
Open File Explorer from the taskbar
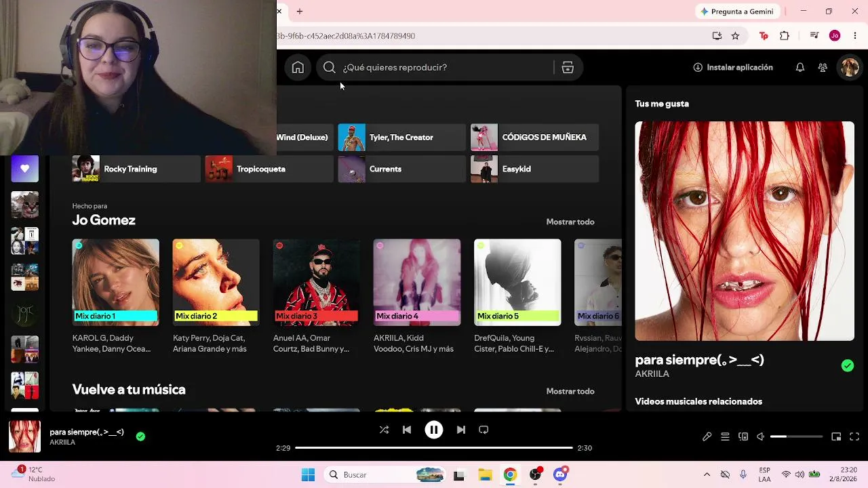pyautogui.click(x=485, y=474)
